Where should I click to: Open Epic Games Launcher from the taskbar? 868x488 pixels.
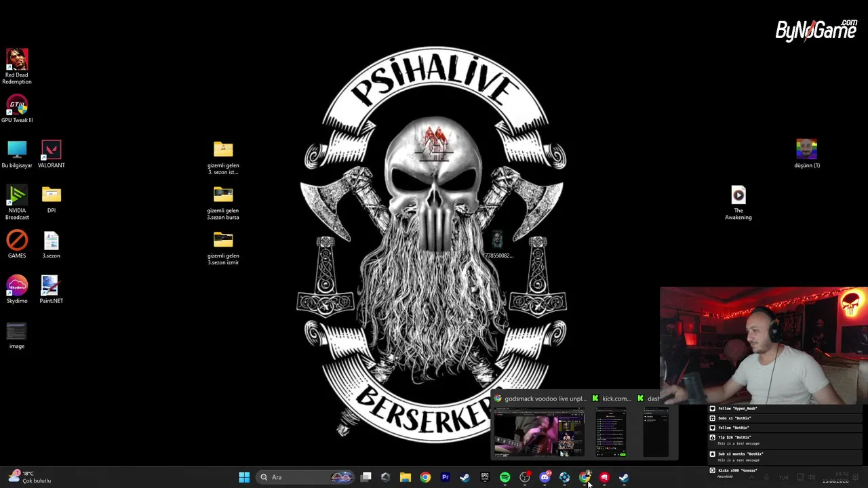coord(485,477)
